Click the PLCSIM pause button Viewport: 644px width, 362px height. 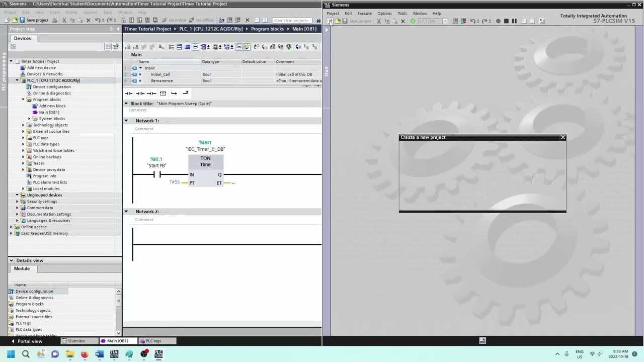[514, 21]
